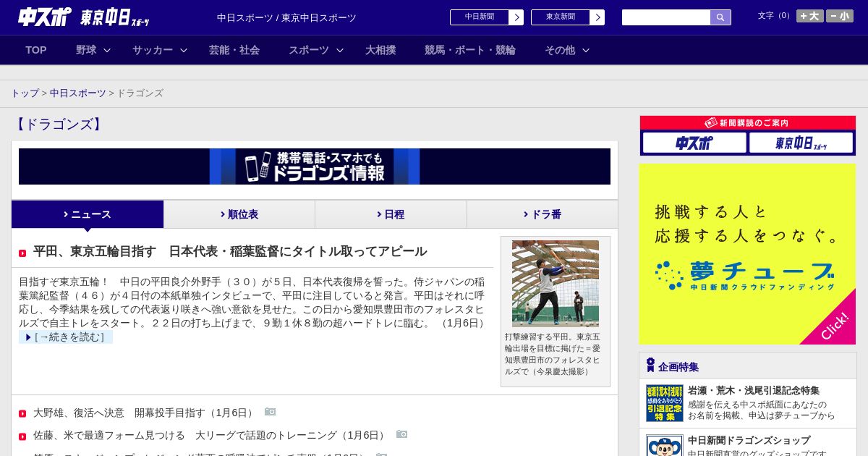Open the 中日新聞 link button
Image resolution: width=868 pixels, height=456 pixels.
pyautogui.click(x=480, y=17)
